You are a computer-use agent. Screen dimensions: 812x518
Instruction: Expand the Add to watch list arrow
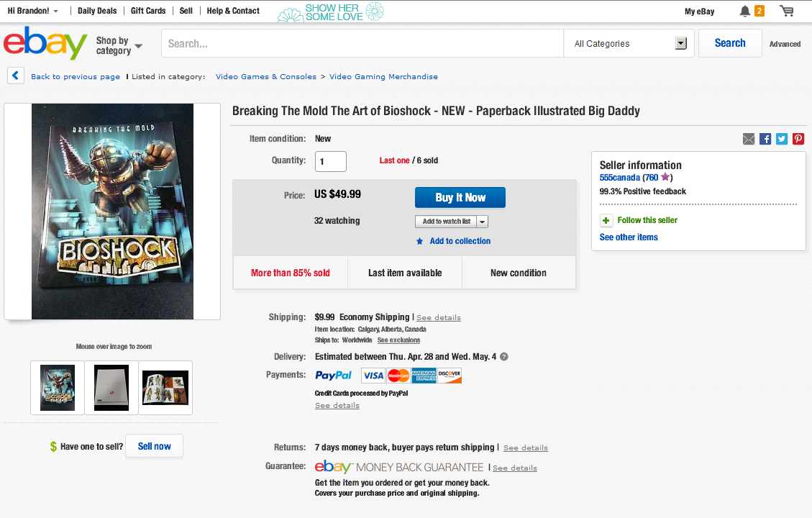tap(483, 222)
